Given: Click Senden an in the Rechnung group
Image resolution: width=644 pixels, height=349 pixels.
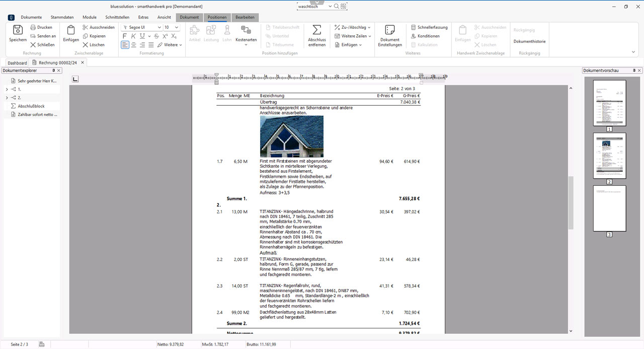Looking at the screenshot, I should pyautogui.click(x=43, y=36).
